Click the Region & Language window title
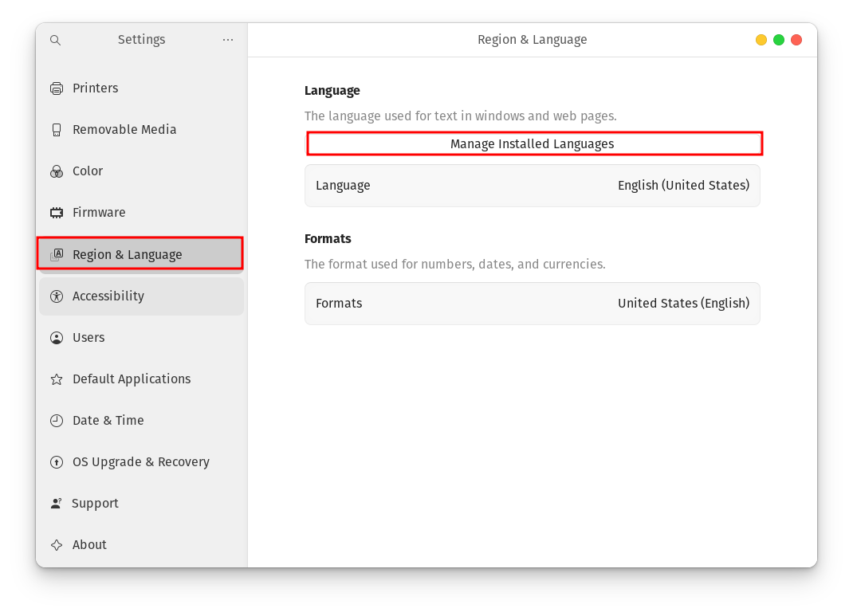The image size is (853, 616). click(532, 40)
